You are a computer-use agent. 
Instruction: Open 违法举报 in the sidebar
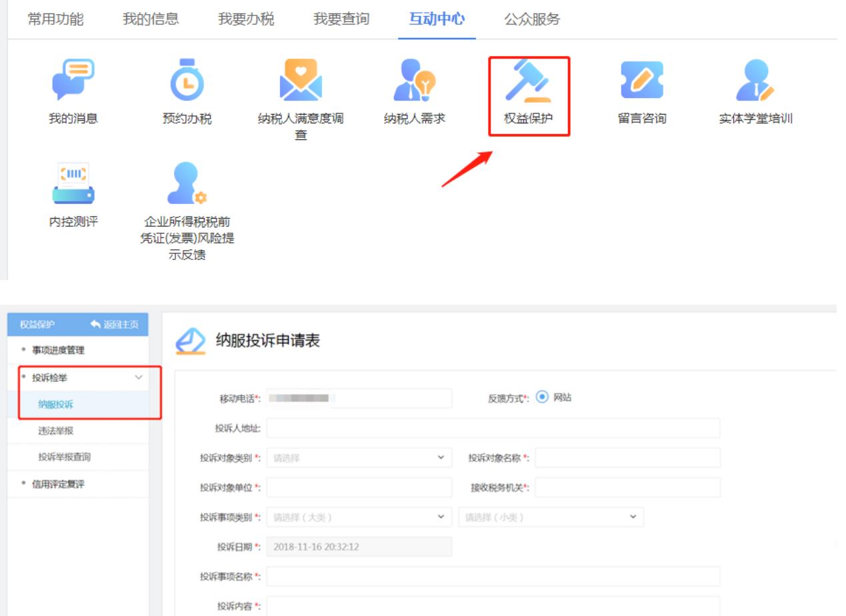(x=56, y=431)
